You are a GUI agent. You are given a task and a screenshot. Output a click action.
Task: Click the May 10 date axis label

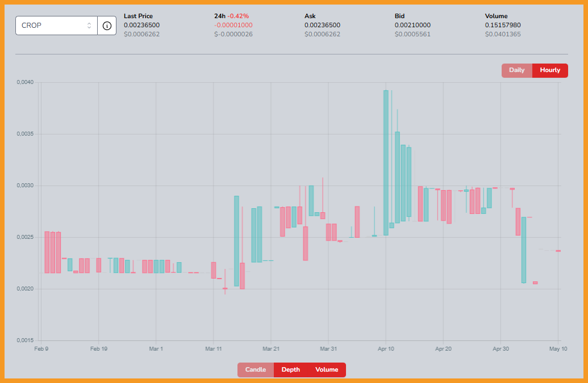point(558,349)
